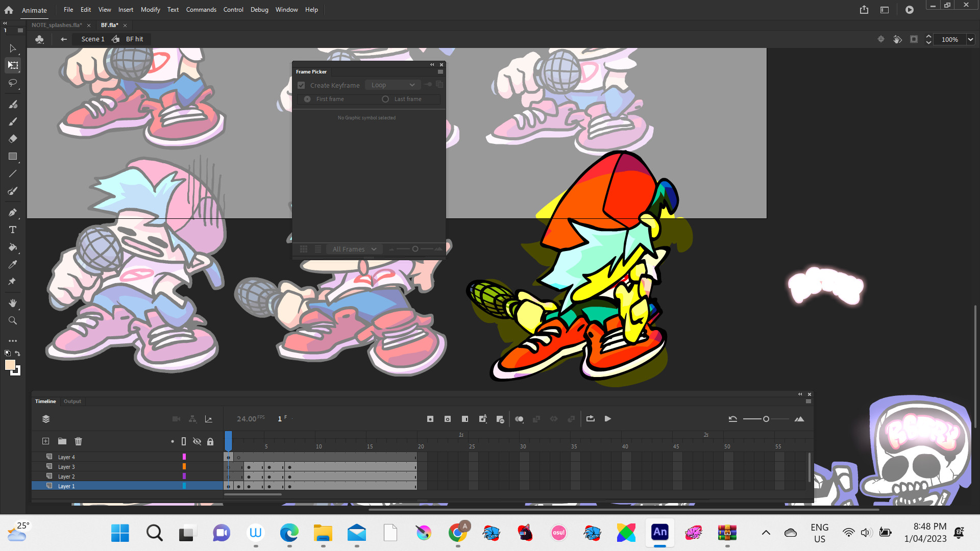Choose the Lasso tool

13,83
